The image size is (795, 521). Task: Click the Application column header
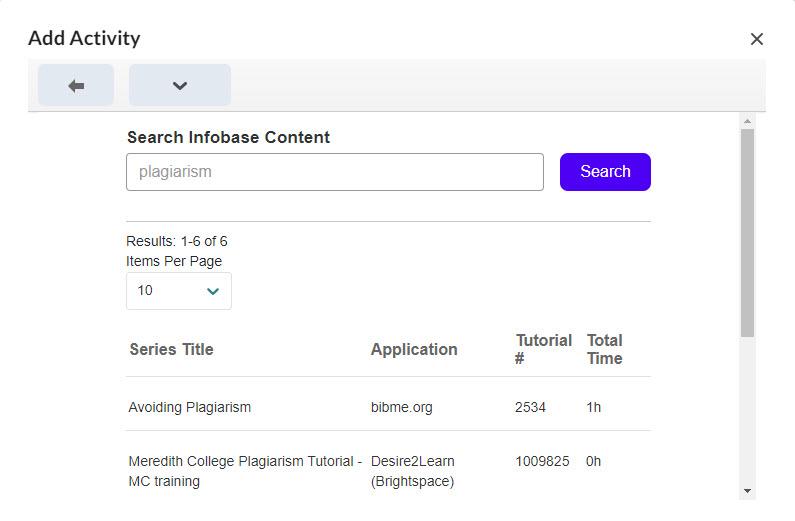(414, 349)
